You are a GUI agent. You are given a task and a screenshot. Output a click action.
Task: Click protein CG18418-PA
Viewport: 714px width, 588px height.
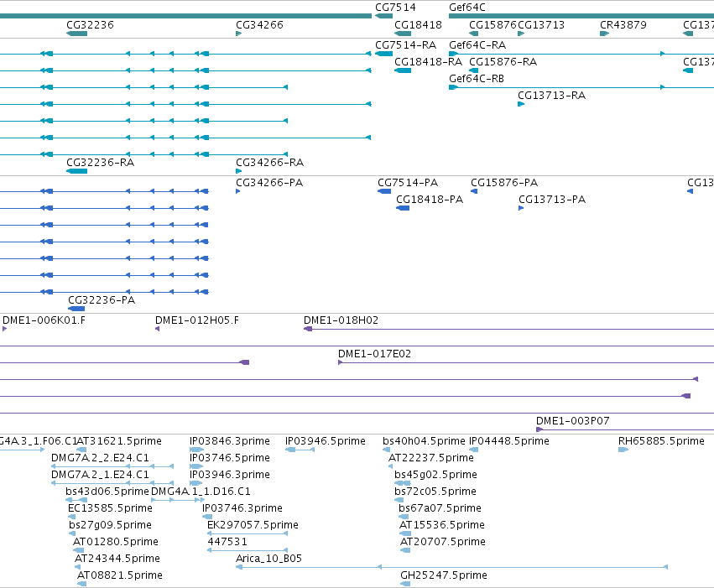click(430, 200)
